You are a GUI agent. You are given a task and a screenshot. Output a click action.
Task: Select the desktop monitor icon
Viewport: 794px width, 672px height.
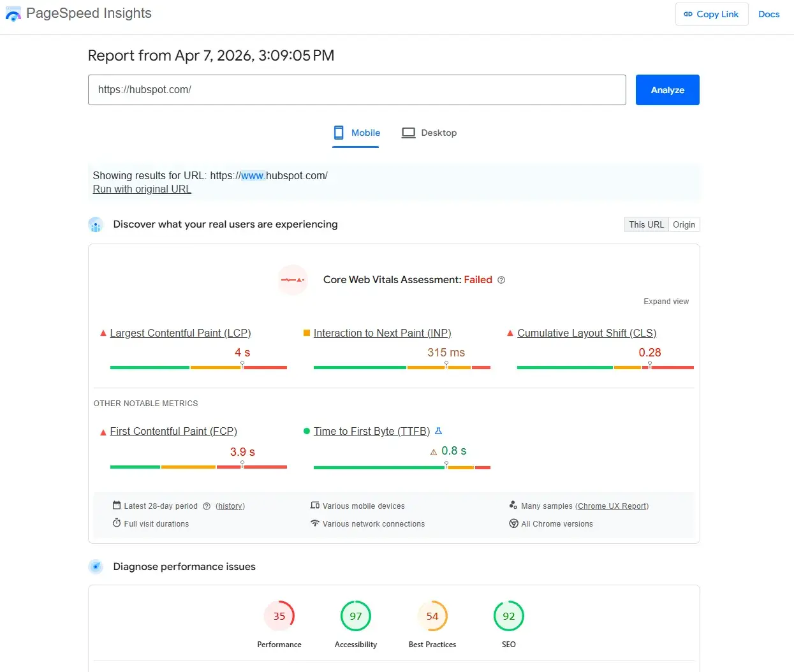408,132
